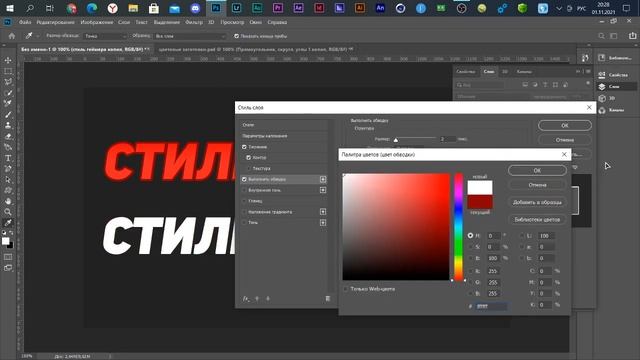
Task: Toggle the Тиснение effect checkbox
Action: (x=244, y=147)
